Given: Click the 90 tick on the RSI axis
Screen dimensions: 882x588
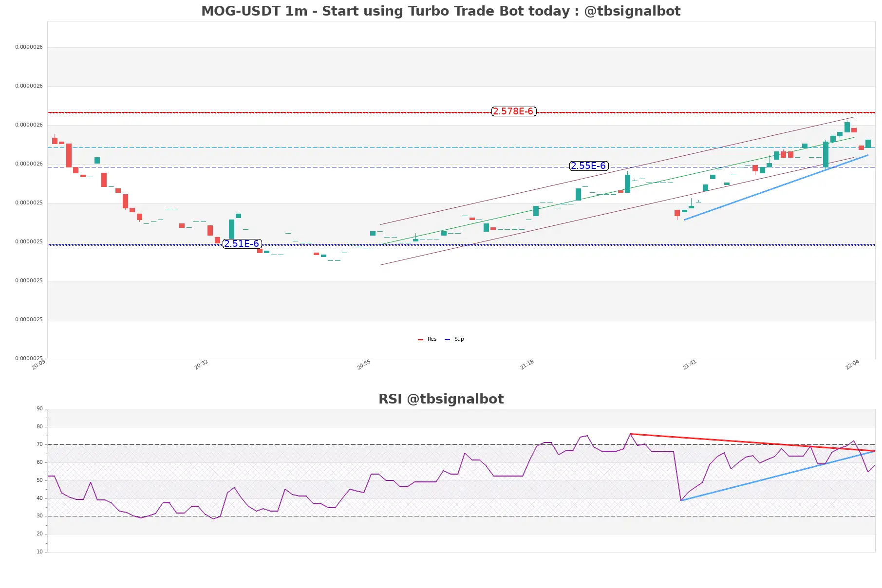Looking at the screenshot, I should (39, 409).
